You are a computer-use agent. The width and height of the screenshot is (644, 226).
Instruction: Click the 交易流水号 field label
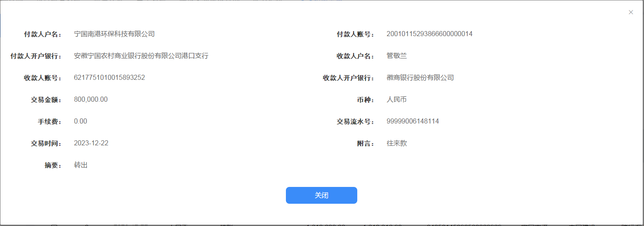click(355, 122)
